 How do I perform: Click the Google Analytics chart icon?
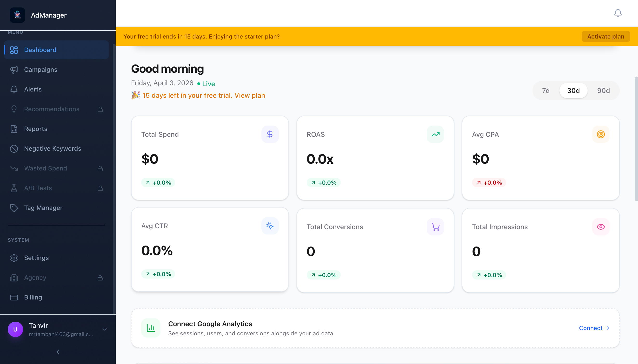pos(151,328)
